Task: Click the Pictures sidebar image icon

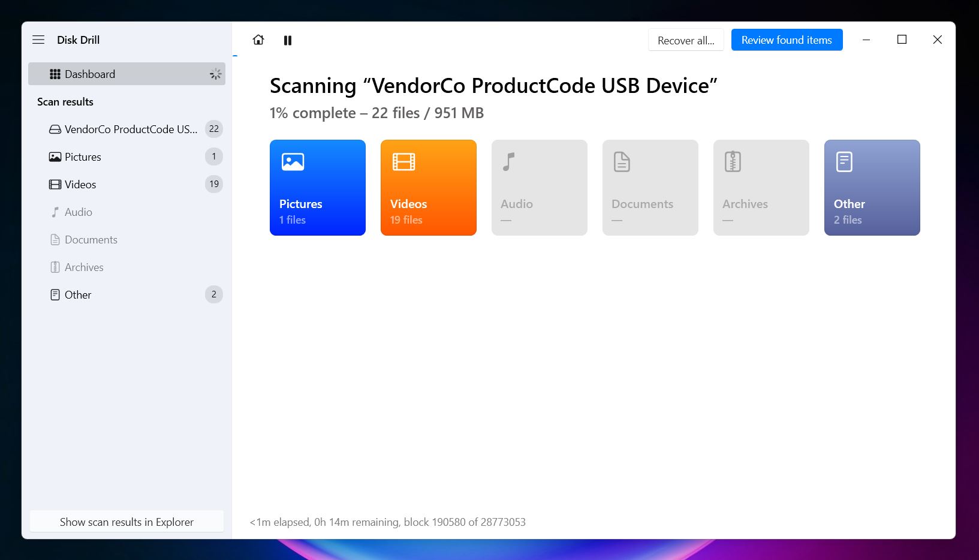Action: pos(55,156)
